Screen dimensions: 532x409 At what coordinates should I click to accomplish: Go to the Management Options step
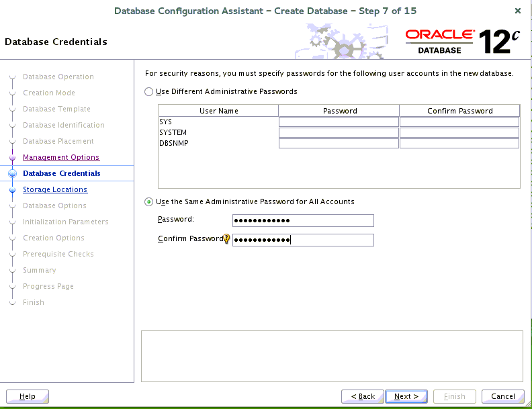[61, 157]
